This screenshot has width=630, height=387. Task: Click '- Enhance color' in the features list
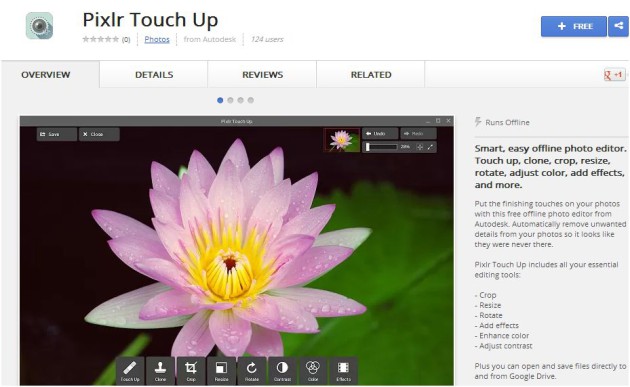(x=502, y=336)
